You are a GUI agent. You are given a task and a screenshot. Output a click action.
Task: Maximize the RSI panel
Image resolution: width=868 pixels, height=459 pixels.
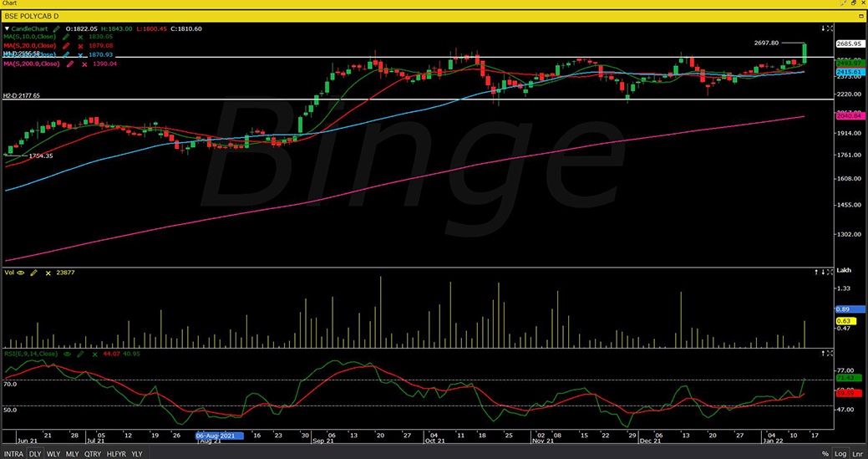coord(830,353)
